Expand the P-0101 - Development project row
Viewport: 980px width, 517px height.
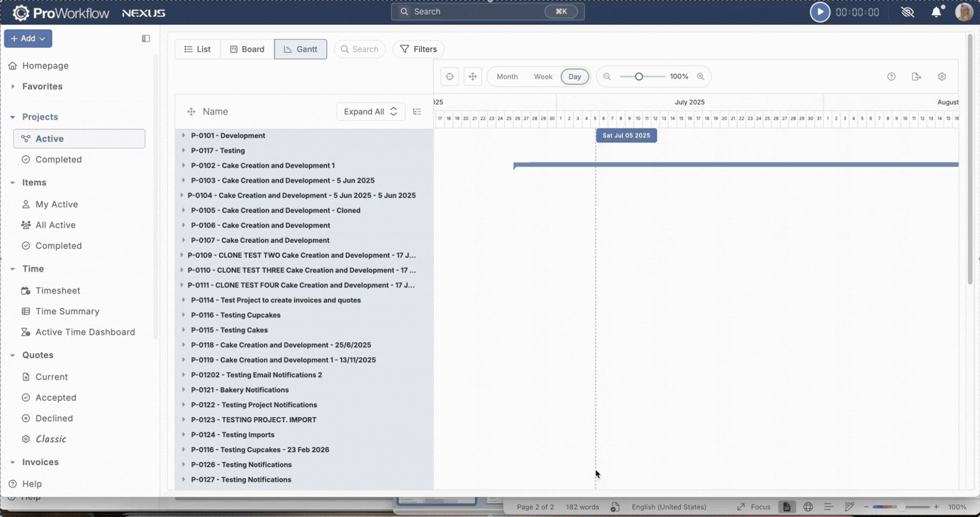coord(184,136)
